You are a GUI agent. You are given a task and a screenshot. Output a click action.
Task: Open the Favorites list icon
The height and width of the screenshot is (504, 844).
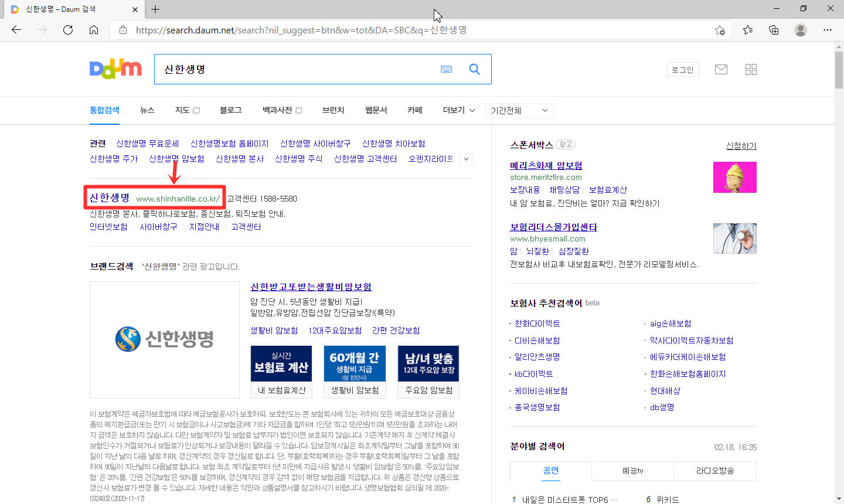tap(748, 30)
